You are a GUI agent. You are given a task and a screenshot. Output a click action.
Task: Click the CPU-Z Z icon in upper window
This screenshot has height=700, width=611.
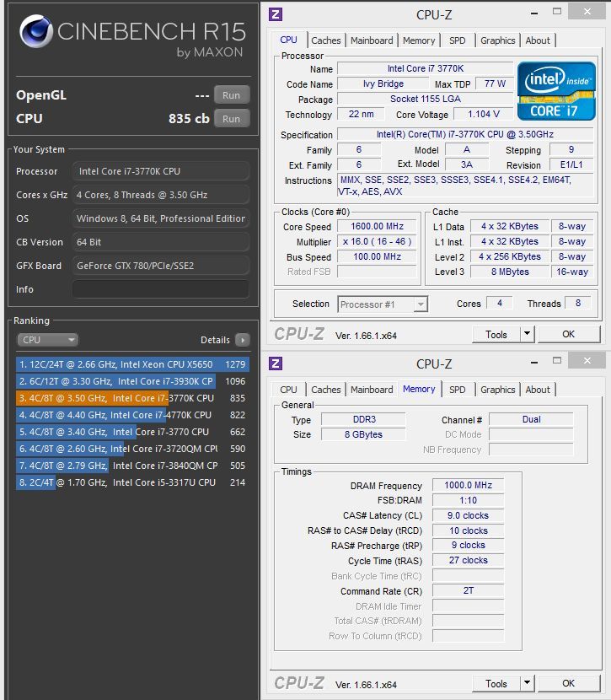coord(276,14)
